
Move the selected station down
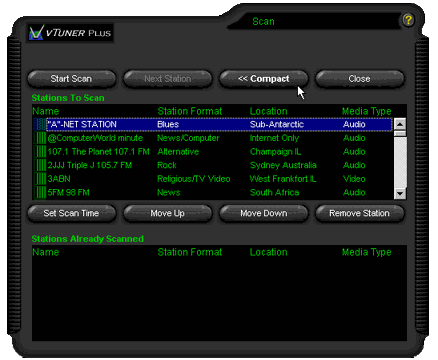click(264, 213)
